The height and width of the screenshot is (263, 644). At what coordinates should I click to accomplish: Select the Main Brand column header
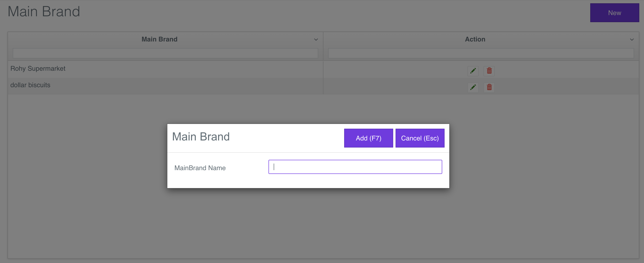click(x=159, y=39)
